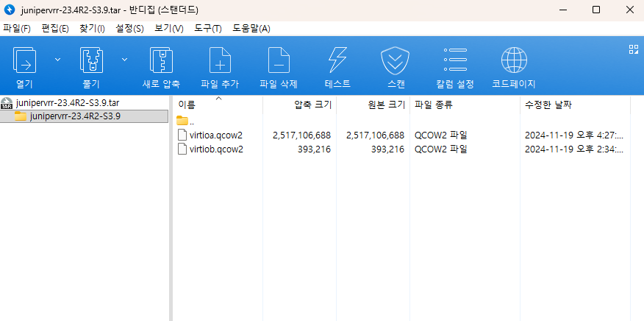Open the 편집(E) menu
The image size is (644, 321).
[x=55, y=29]
